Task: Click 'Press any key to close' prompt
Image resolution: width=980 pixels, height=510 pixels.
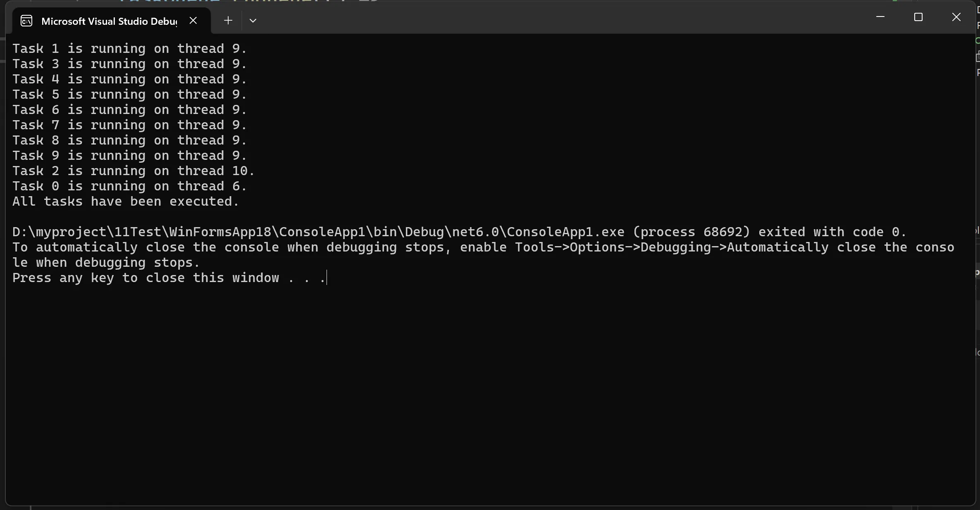Action: click(x=169, y=278)
